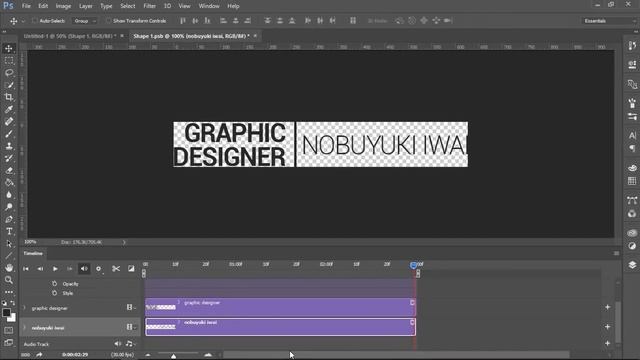Add media to nobuyuki iwai track
Screen dimensions: 640x360
point(607,327)
